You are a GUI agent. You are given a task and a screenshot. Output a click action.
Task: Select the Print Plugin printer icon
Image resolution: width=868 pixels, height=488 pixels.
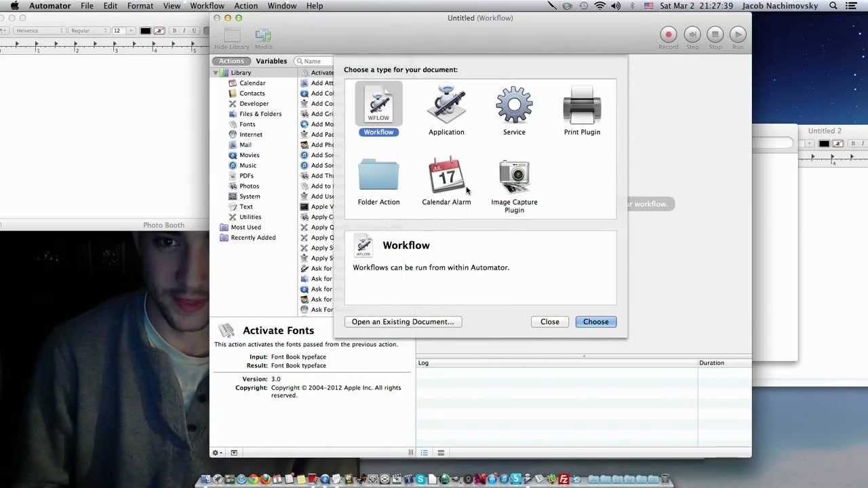coord(582,104)
